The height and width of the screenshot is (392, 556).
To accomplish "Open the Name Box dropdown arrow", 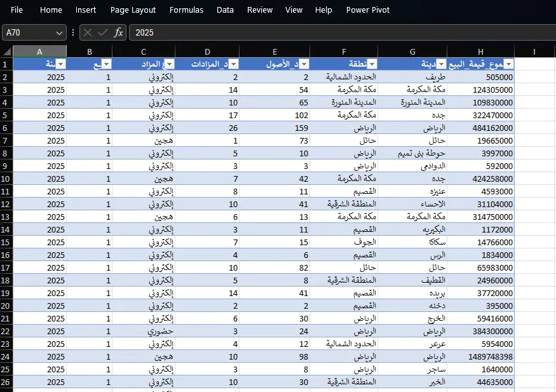I will (58, 32).
